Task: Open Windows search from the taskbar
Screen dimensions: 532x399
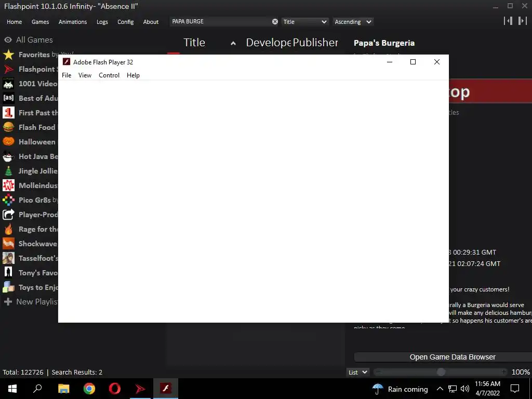Action: pyautogui.click(x=37, y=389)
